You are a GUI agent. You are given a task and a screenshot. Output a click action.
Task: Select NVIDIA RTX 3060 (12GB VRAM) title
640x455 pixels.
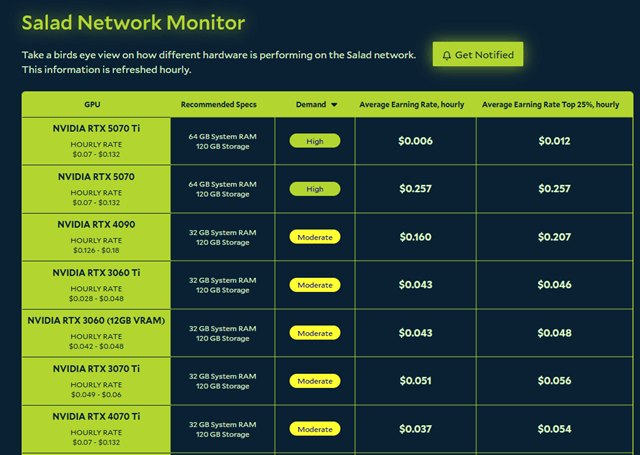pyautogui.click(x=96, y=321)
